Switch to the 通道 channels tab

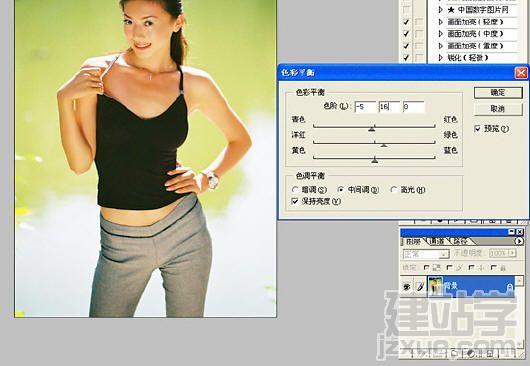click(x=436, y=241)
